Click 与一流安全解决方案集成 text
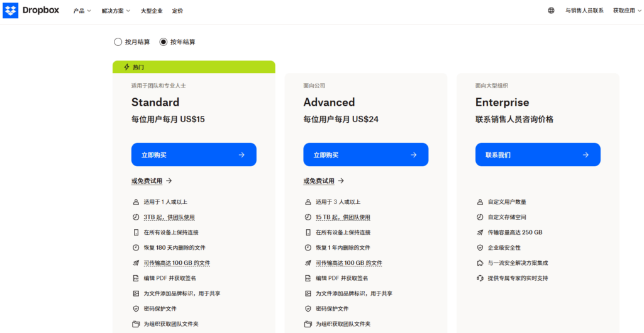The height and width of the screenshot is (333, 644). pyautogui.click(x=518, y=263)
